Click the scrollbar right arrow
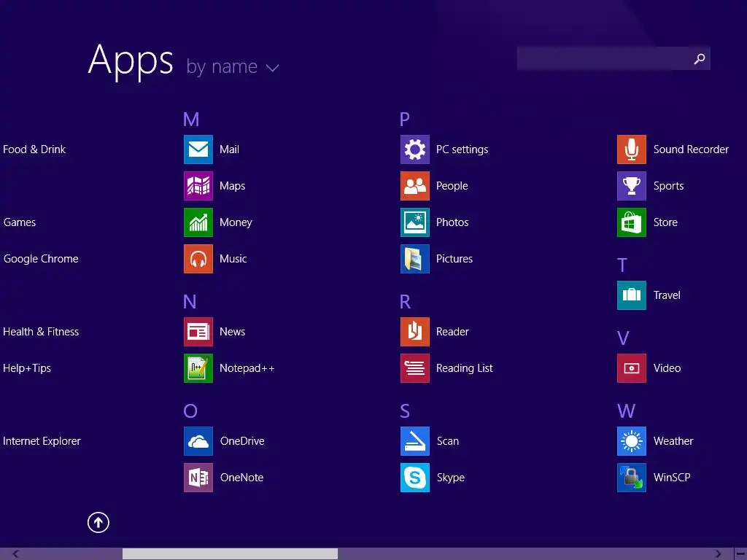Viewport: 747px width, 560px height. point(718,554)
